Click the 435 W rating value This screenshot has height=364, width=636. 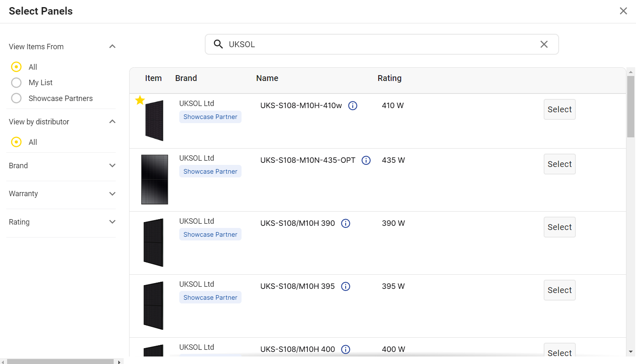point(393,160)
